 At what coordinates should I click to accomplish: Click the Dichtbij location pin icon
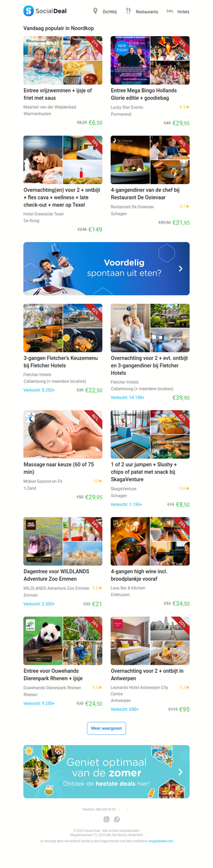click(95, 11)
